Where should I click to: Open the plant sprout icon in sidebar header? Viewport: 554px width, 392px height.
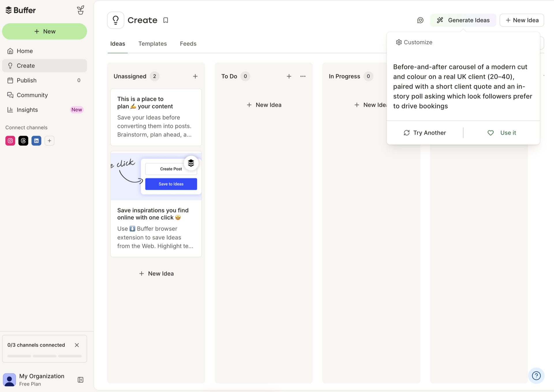pos(81,10)
